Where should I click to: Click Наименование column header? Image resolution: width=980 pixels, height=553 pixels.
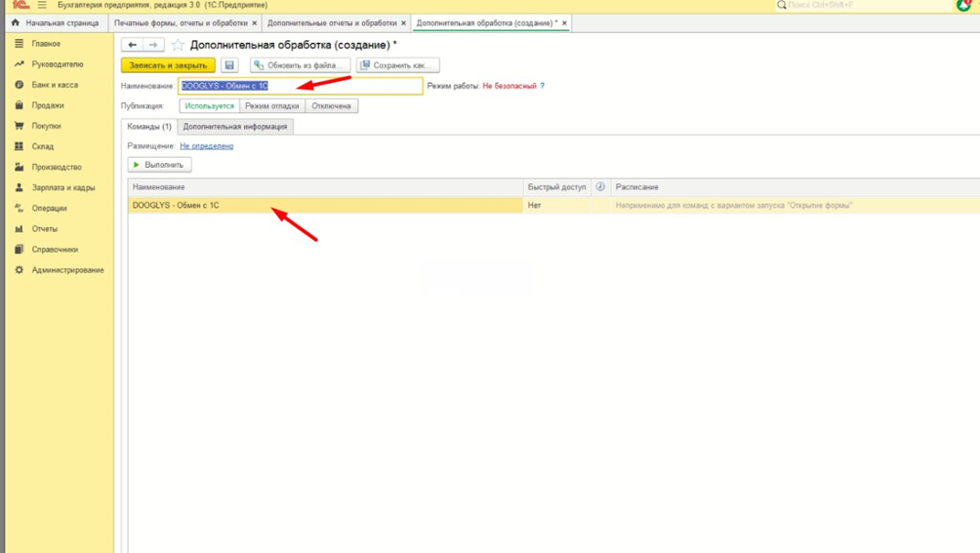[325, 186]
